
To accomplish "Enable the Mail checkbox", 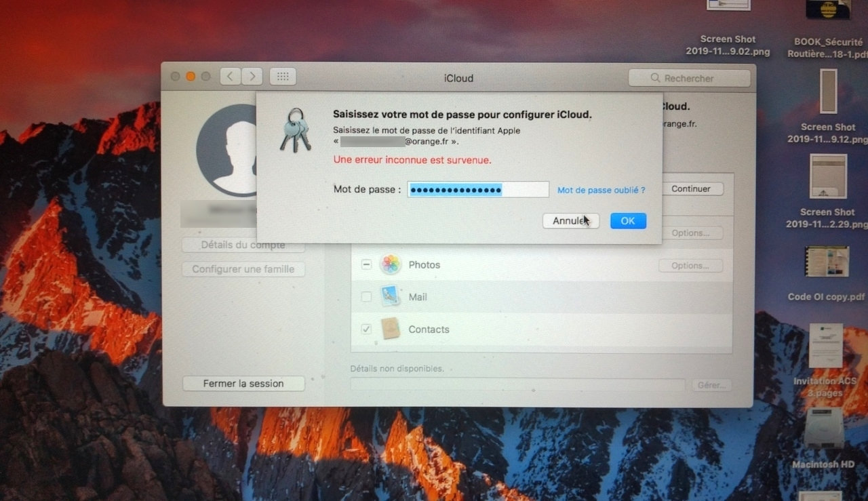I will 366,297.
